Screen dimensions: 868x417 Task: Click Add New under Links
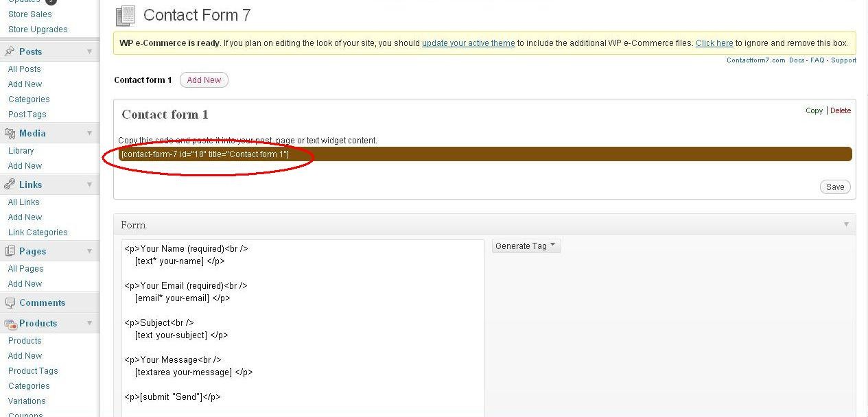point(25,217)
